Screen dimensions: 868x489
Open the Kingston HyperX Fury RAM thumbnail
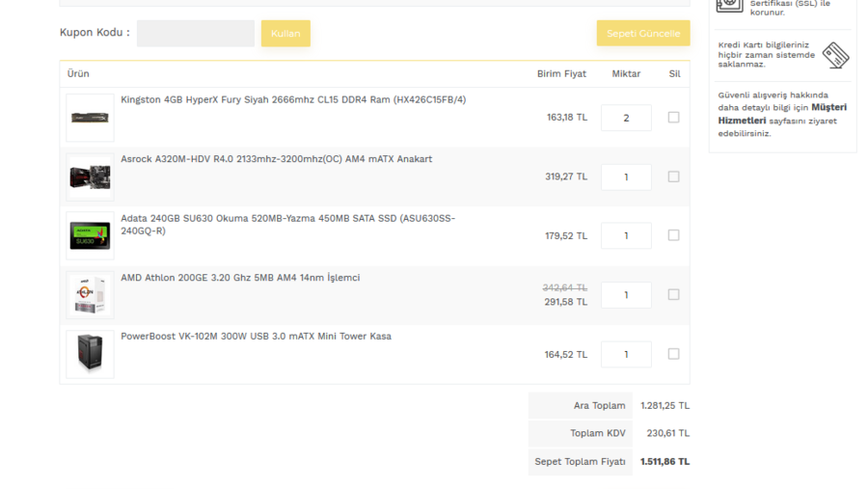pos(90,118)
